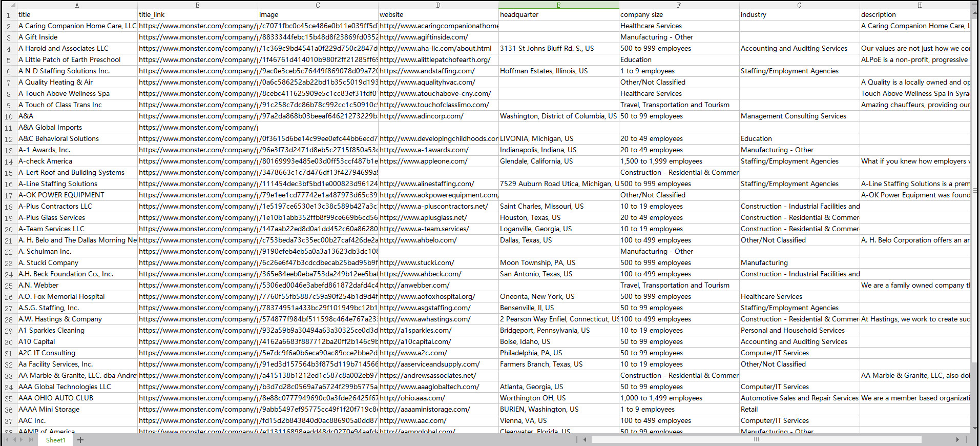980x446 pixels.
Task: Select highlighted column E header
Action: point(558,5)
